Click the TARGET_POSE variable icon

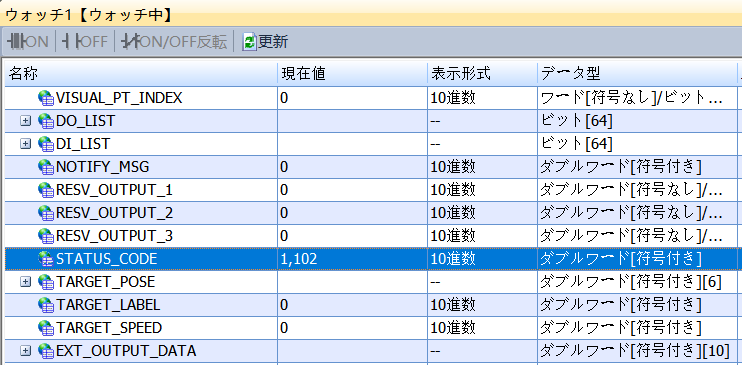point(46,282)
